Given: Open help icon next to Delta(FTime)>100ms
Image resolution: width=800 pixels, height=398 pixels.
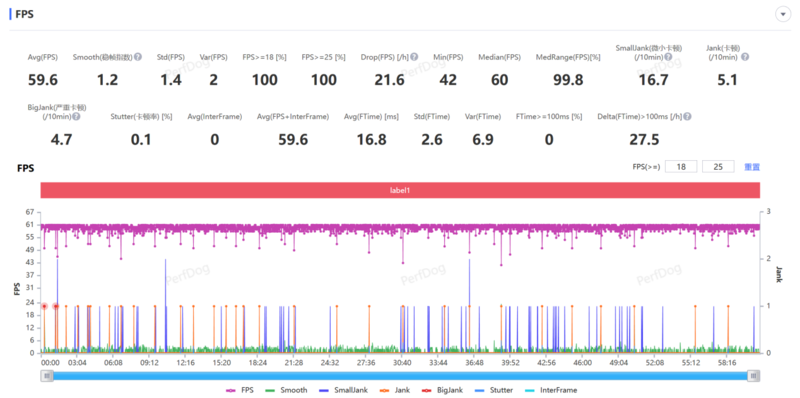Looking at the screenshot, I should tap(687, 116).
